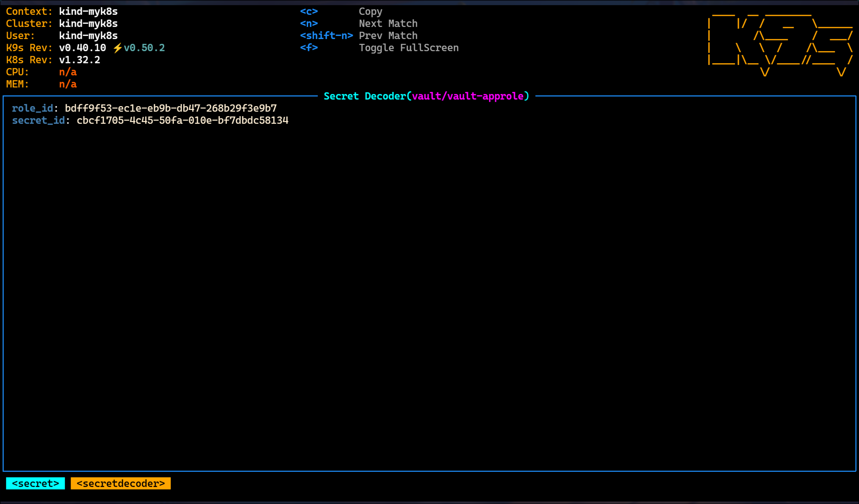Viewport: 859px width, 504px height.
Task: Click the K8s Rev value v1.32.2
Action: tap(80, 60)
